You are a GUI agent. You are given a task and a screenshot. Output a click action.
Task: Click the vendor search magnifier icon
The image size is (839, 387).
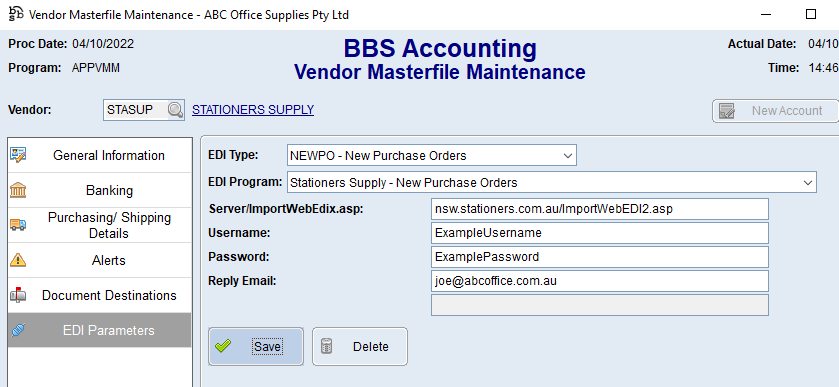click(176, 110)
